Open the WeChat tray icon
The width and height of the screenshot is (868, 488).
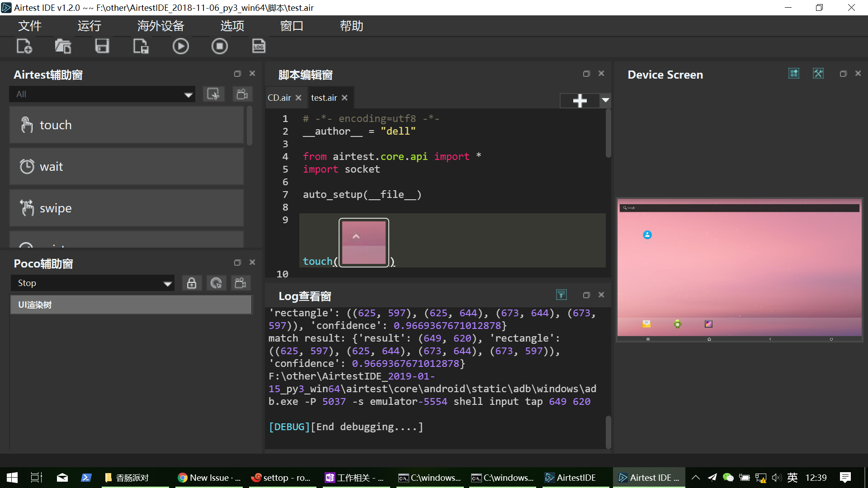728,478
